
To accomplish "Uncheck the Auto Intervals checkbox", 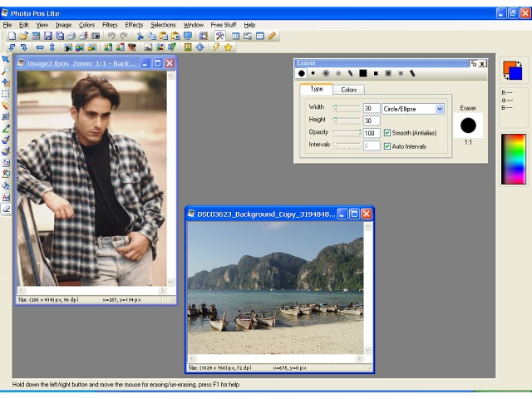I will pos(387,145).
